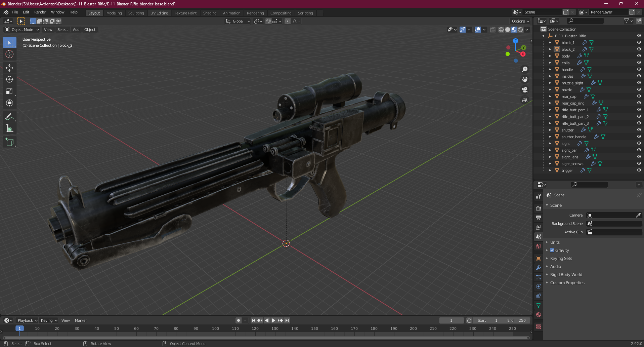Click the Zoom view icon in the viewport

pyautogui.click(x=525, y=69)
